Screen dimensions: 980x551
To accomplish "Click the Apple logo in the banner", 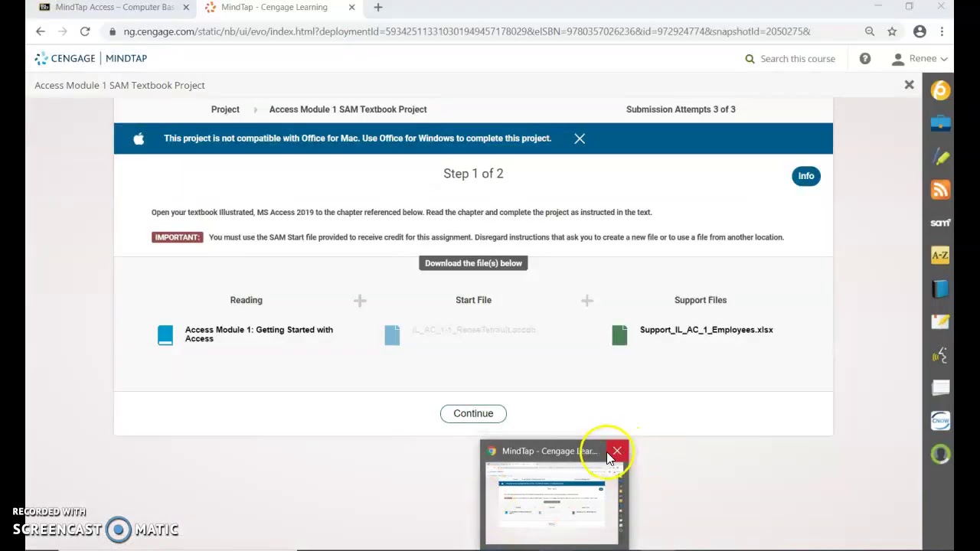I will tap(139, 139).
